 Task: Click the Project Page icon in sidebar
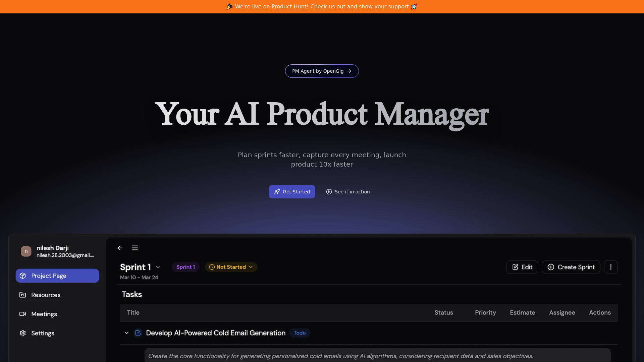pyautogui.click(x=22, y=276)
